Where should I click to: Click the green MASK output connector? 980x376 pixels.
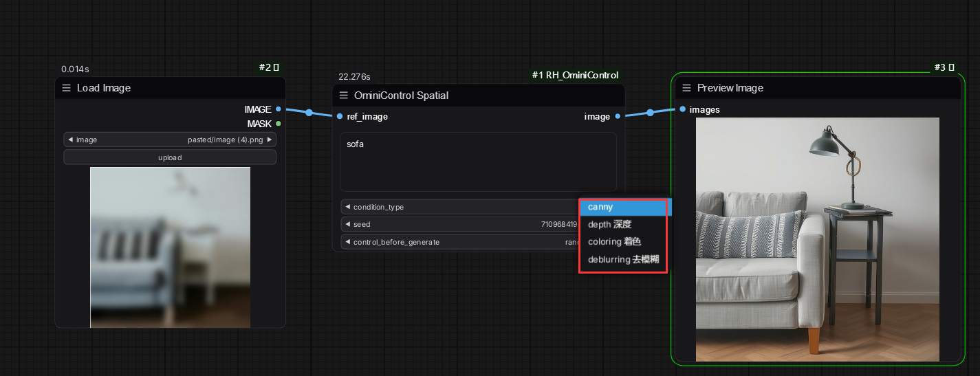pyautogui.click(x=278, y=124)
